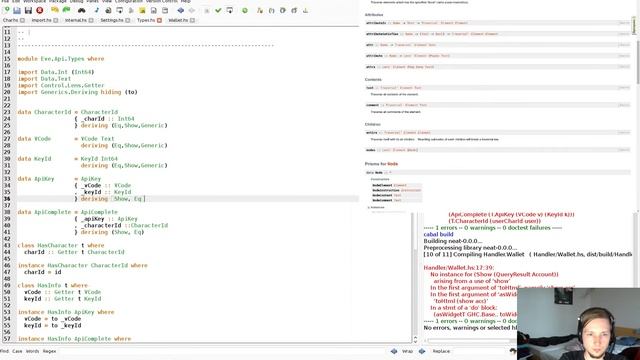Click the blue diamond next-error icon

pos(180,10)
